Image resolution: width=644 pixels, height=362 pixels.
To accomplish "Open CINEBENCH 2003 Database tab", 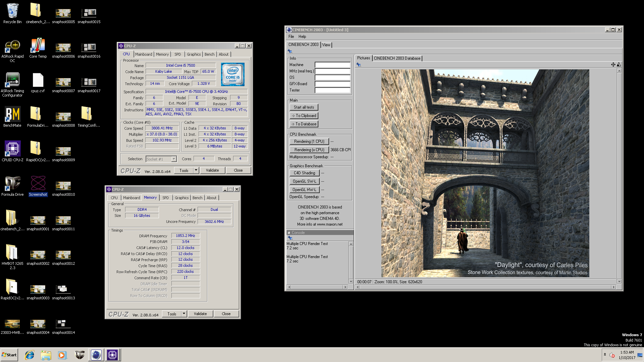I will pos(397,58).
